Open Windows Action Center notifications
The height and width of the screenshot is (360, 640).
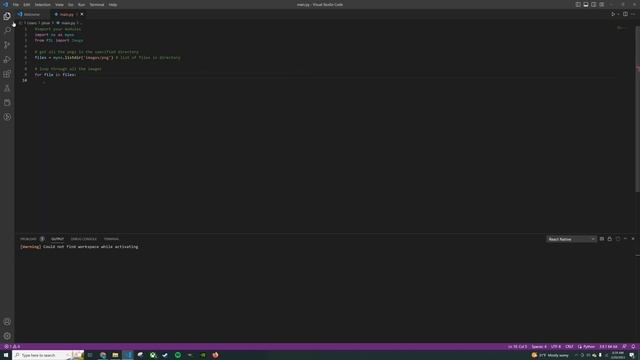[632, 355]
